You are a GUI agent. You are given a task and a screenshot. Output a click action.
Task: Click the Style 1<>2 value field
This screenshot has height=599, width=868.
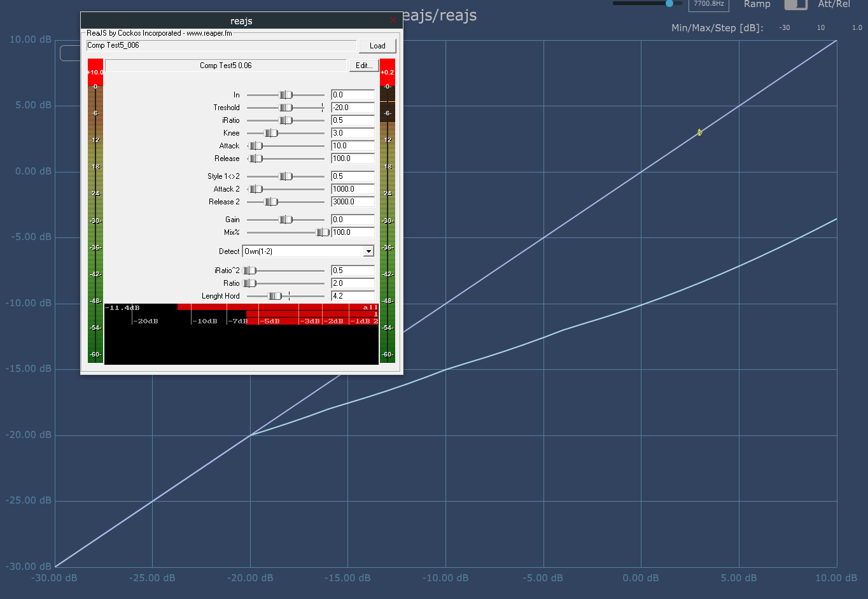(x=353, y=176)
